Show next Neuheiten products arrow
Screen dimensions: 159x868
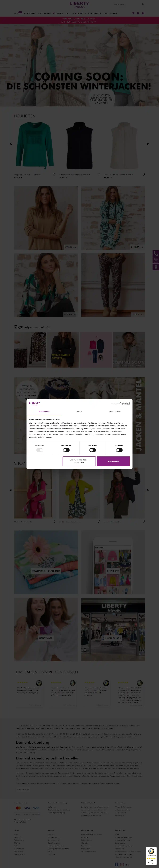click(148, 144)
